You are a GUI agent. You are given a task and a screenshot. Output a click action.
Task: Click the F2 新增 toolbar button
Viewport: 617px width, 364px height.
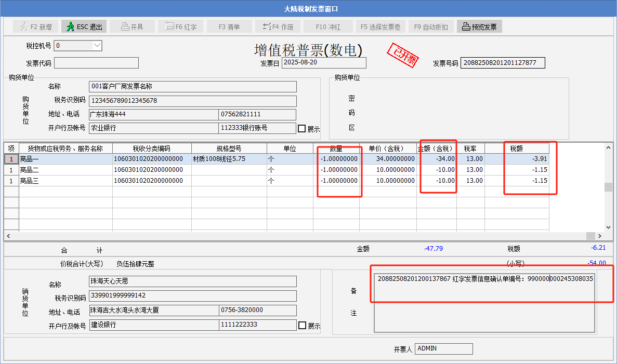(36, 26)
